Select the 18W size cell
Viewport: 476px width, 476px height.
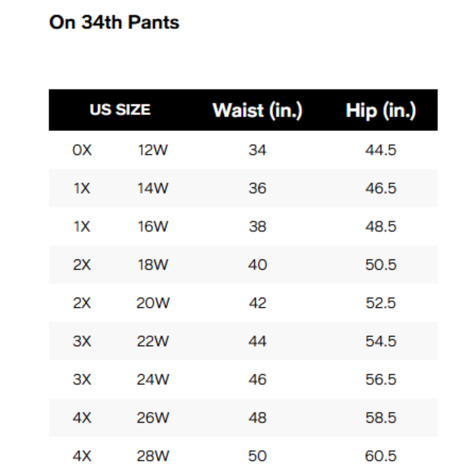(153, 265)
